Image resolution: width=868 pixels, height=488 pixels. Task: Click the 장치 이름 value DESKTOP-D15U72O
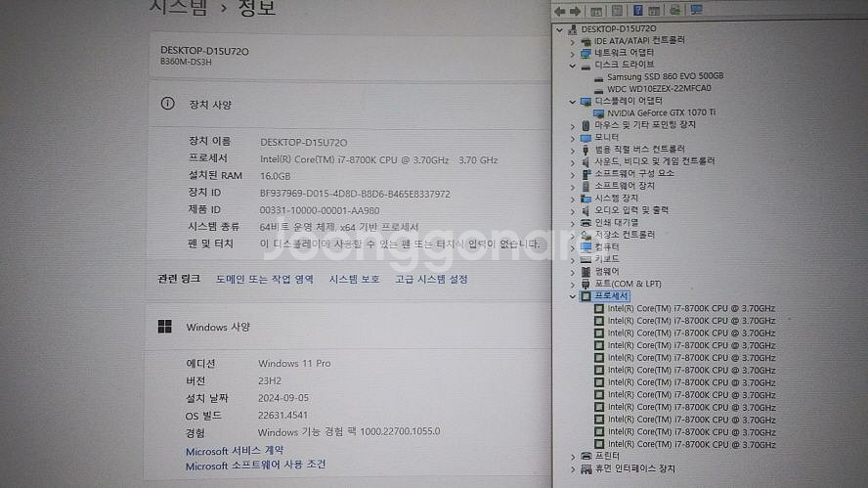coord(303,143)
